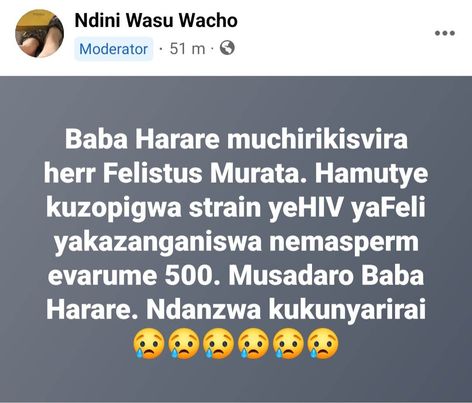The image size is (472, 403).
Task: Click the words 'Baba Harare muchirikisvira'
Action: click(236, 139)
